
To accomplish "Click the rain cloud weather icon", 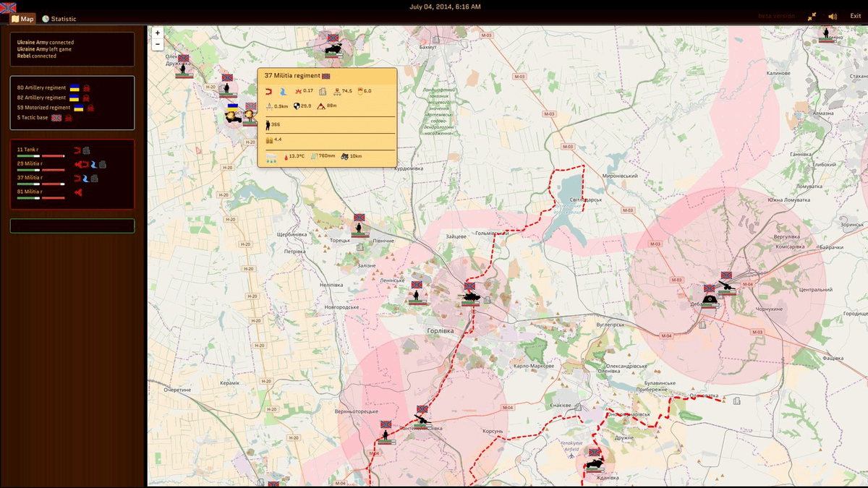I will point(271,157).
